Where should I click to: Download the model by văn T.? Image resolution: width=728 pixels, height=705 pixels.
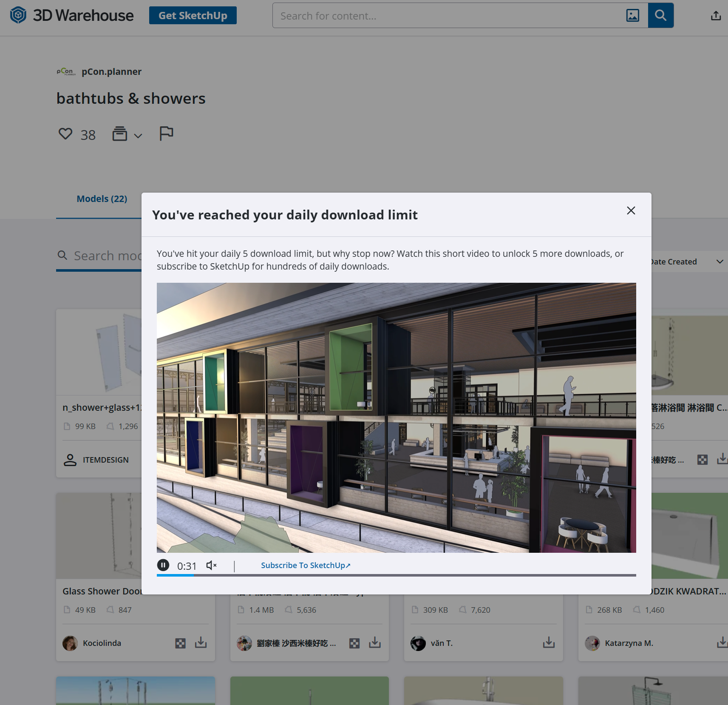pos(549,642)
